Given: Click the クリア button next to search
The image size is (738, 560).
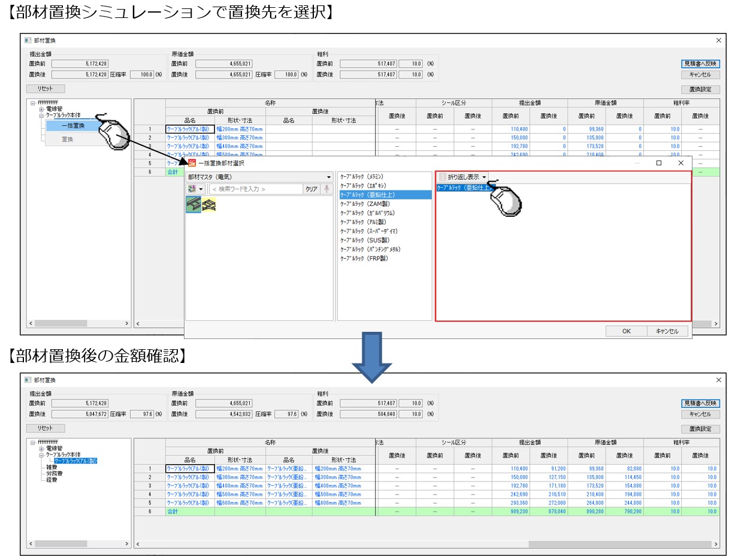Looking at the screenshot, I should (311, 189).
